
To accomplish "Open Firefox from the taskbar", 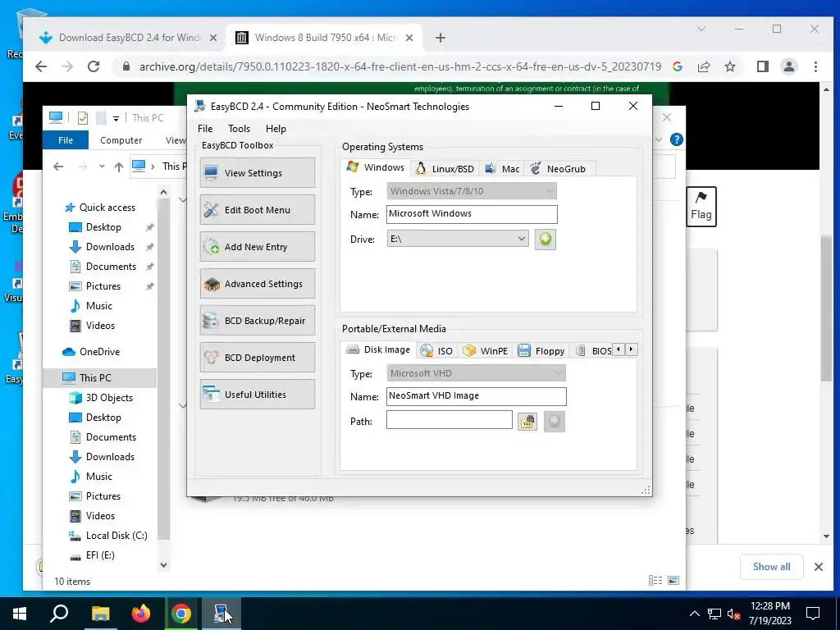I will [141, 614].
